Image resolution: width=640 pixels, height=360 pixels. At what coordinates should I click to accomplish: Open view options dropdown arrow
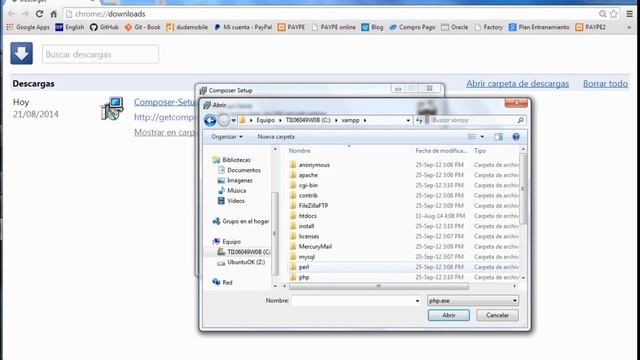[x=482, y=137]
